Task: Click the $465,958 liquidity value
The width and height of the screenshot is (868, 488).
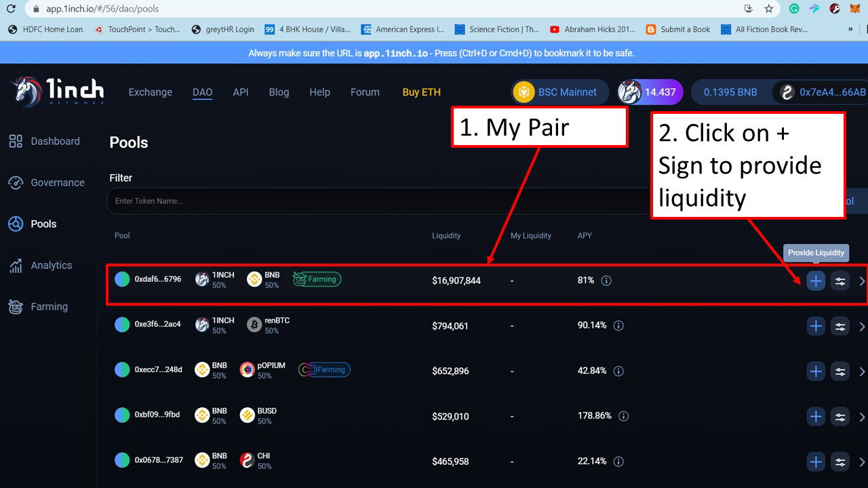Action: [450, 462]
